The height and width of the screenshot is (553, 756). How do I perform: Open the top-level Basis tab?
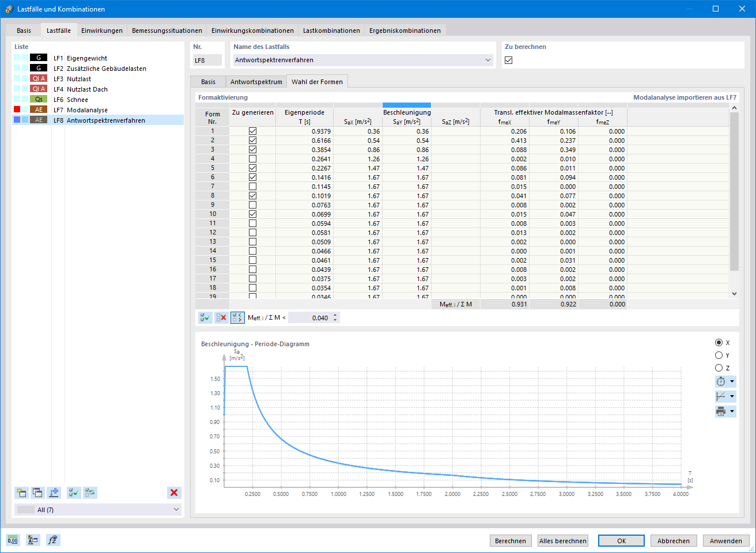[24, 31]
